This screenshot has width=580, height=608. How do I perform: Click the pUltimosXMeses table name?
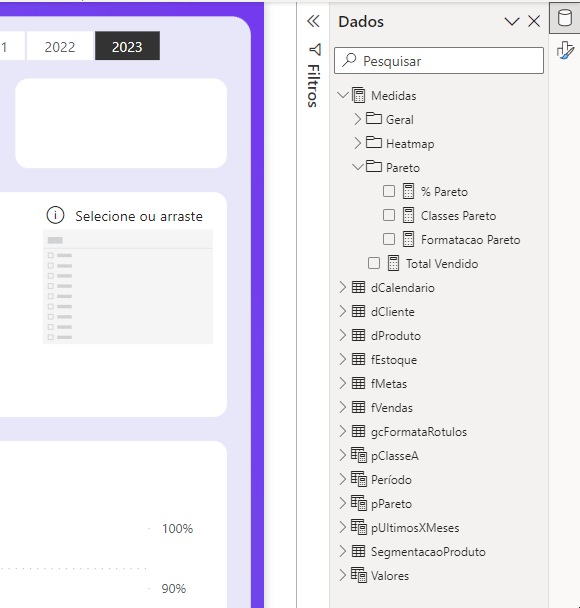[415, 528]
